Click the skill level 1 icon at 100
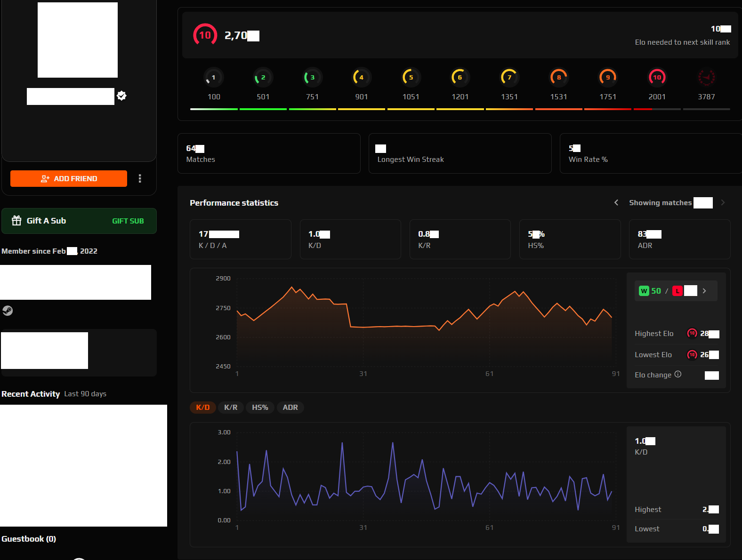 213,78
